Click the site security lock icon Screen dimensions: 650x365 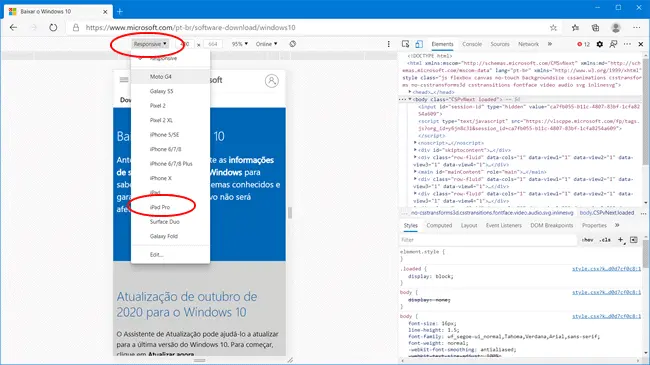pos(76,28)
